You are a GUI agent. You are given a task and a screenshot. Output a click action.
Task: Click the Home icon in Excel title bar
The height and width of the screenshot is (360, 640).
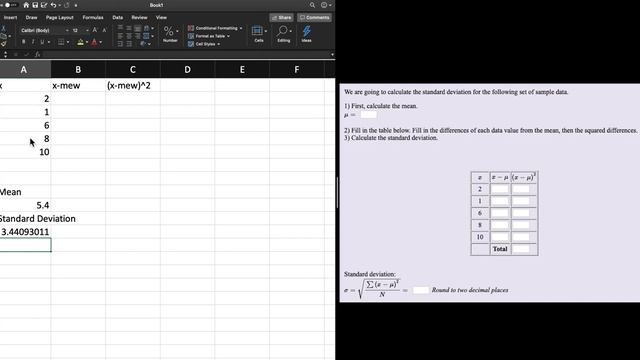pyautogui.click(x=26, y=5)
